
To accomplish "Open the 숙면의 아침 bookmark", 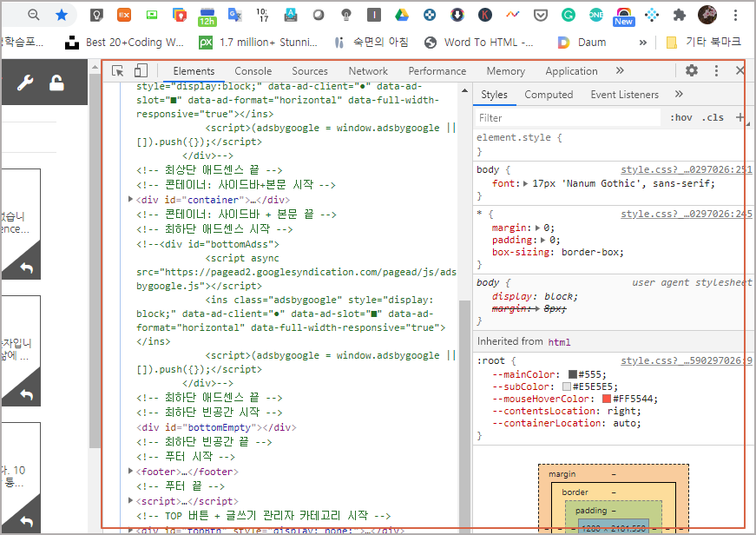I will tap(371, 43).
